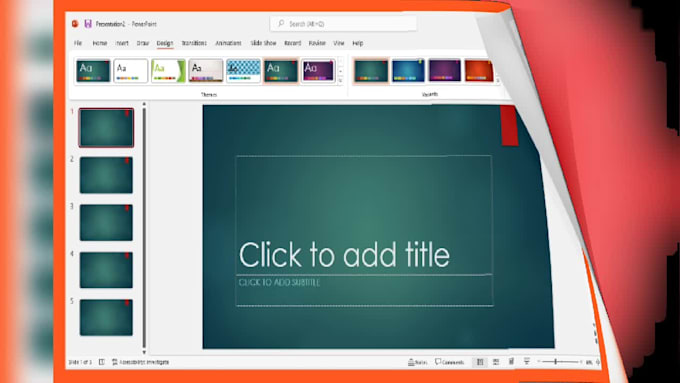The image size is (680, 383).
Task: Apply the first dark teal theme
Action: click(x=93, y=71)
